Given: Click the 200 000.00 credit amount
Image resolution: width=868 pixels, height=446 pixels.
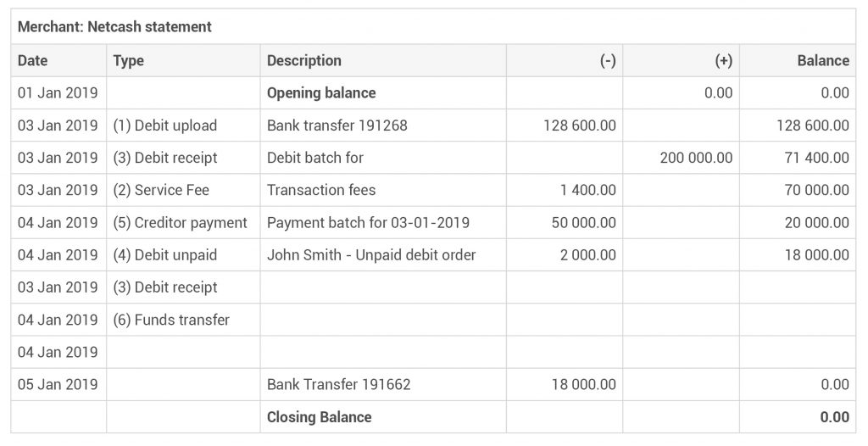Looking at the screenshot, I should [696, 158].
